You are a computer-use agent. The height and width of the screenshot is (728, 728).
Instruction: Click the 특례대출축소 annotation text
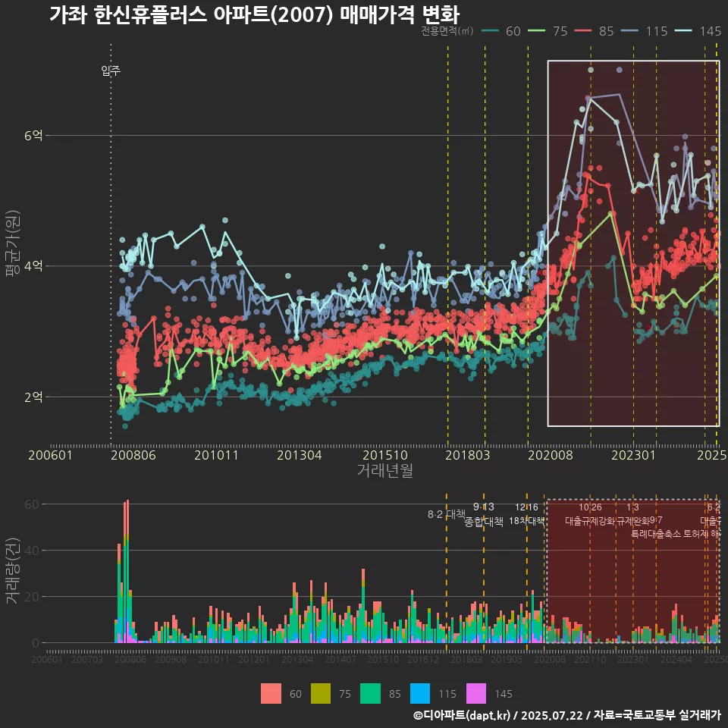(x=656, y=534)
